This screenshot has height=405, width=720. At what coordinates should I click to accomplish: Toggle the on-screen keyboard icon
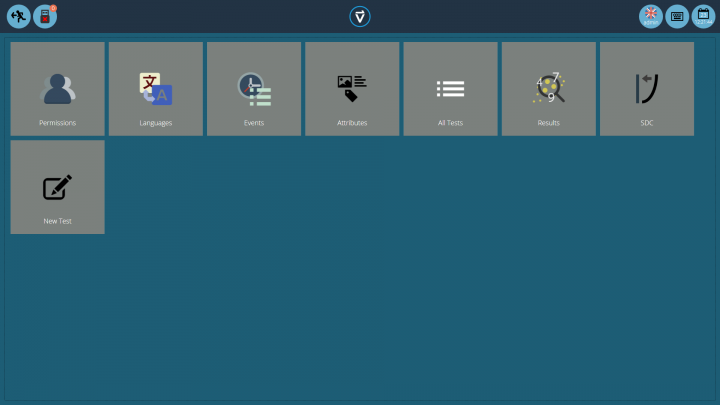pyautogui.click(x=677, y=17)
